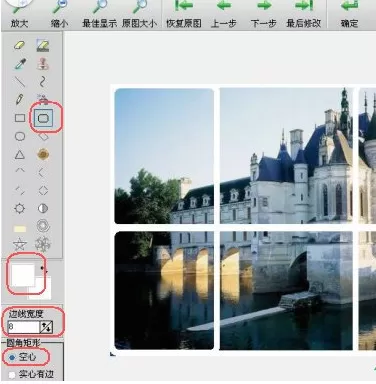The width and height of the screenshot is (376, 384).
Task: Click 恢复原图 restore original button
Action: (184, 14)
